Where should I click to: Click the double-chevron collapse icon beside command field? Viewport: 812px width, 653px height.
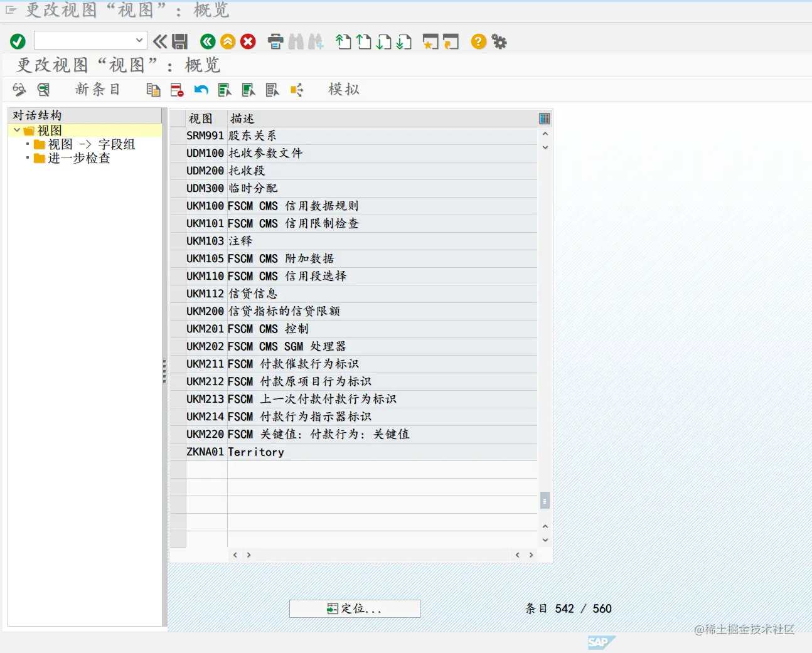tap(160, 41)
